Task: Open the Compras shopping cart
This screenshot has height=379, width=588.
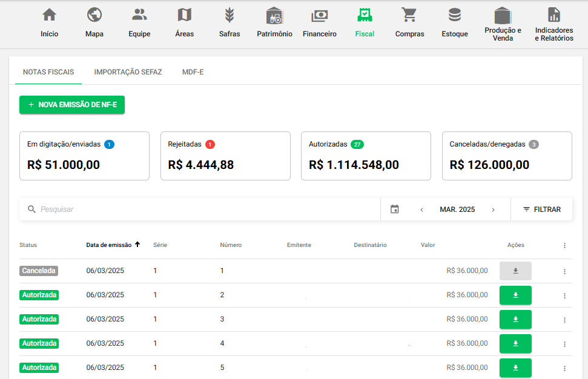Action: coord(409,15)
